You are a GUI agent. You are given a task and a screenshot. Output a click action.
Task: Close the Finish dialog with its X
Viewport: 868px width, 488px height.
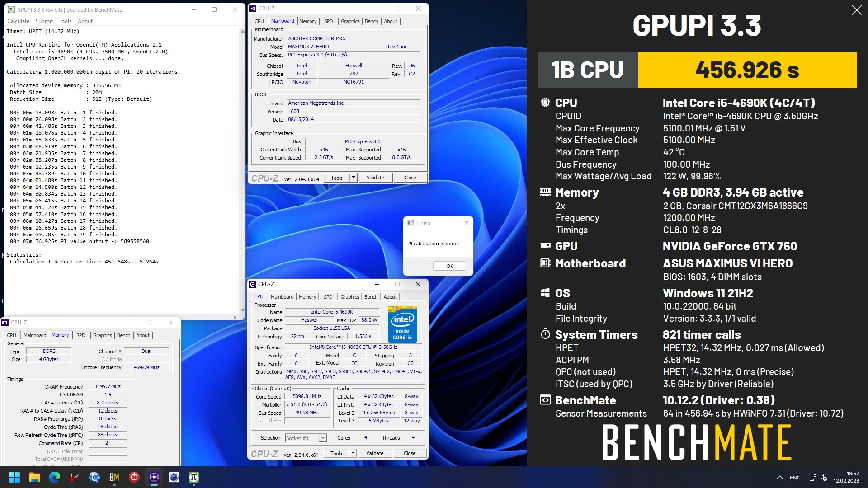(x=467, y=223)
